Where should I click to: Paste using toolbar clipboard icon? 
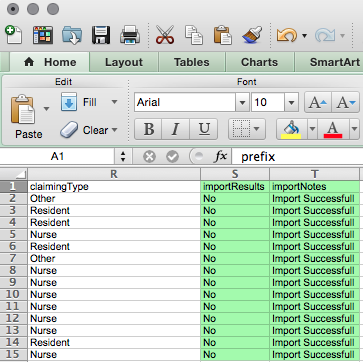(223, 35)
